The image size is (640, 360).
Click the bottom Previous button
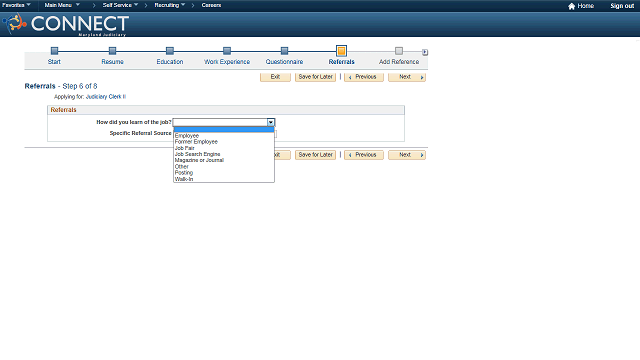pyautogui.click(x=364, y=155)
